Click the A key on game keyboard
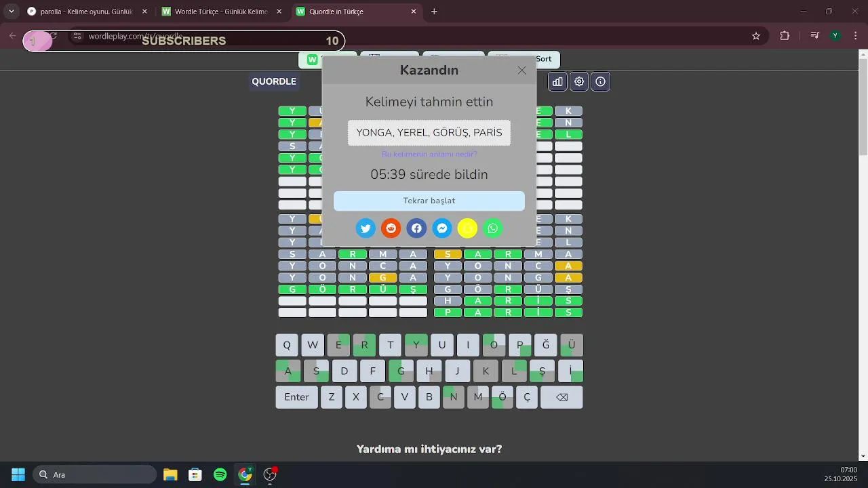 (288, 371)
